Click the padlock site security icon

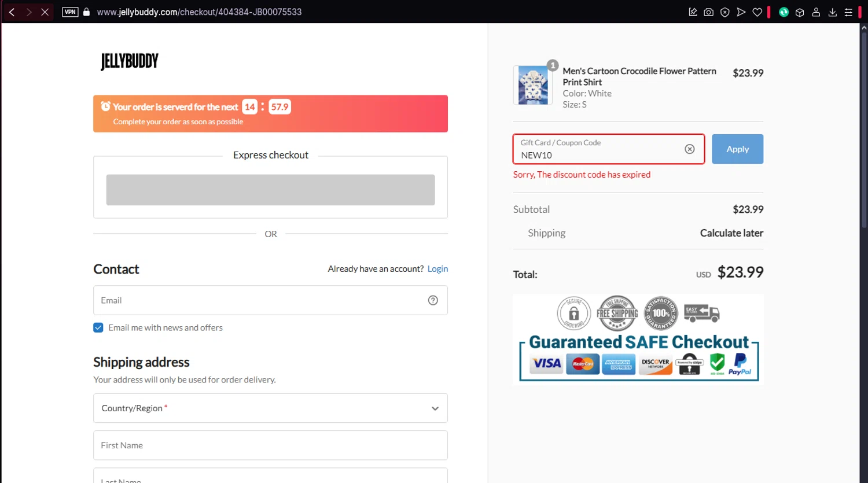point(86,12)
